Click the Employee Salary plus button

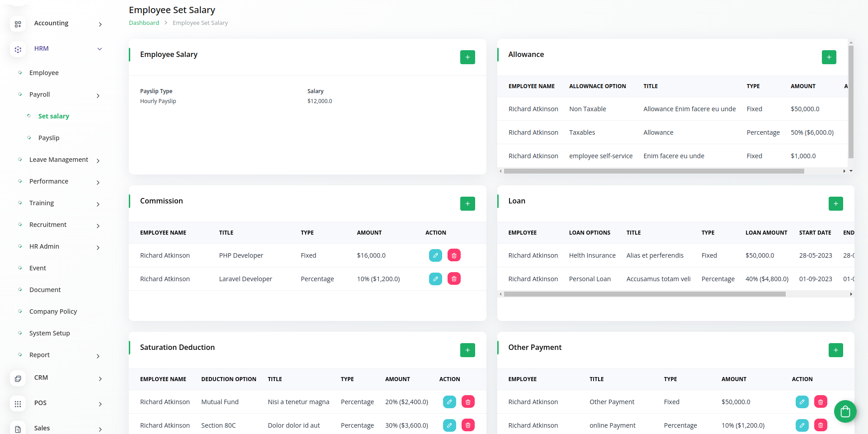pos(467,57)
